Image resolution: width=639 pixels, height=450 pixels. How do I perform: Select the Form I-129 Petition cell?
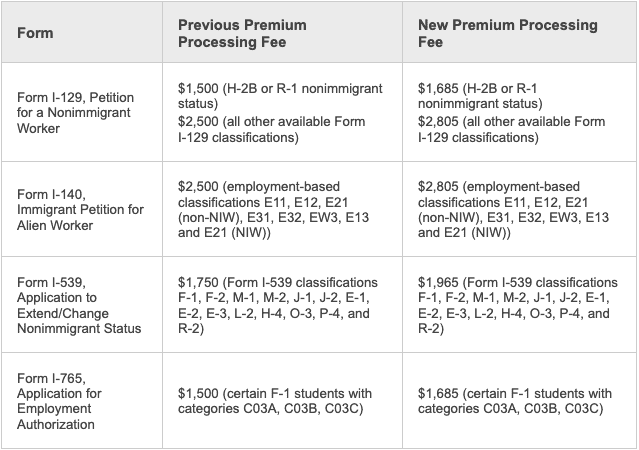pos(82,112)
